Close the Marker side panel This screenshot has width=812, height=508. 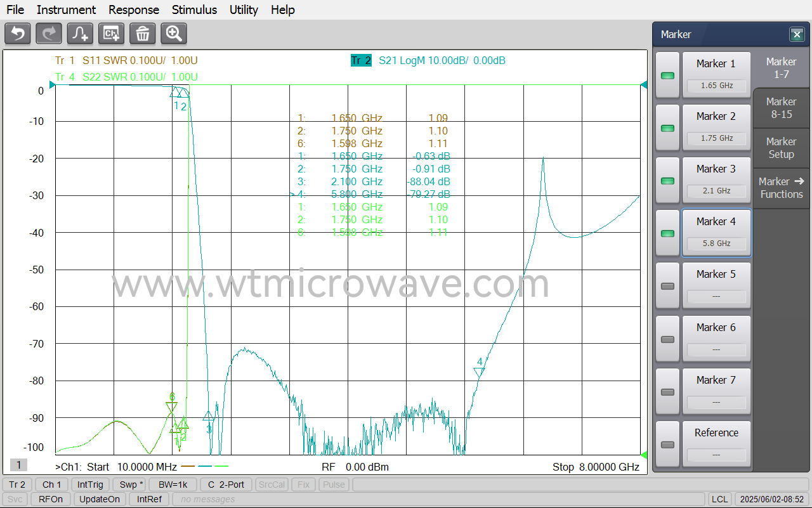tap(796, 34)
